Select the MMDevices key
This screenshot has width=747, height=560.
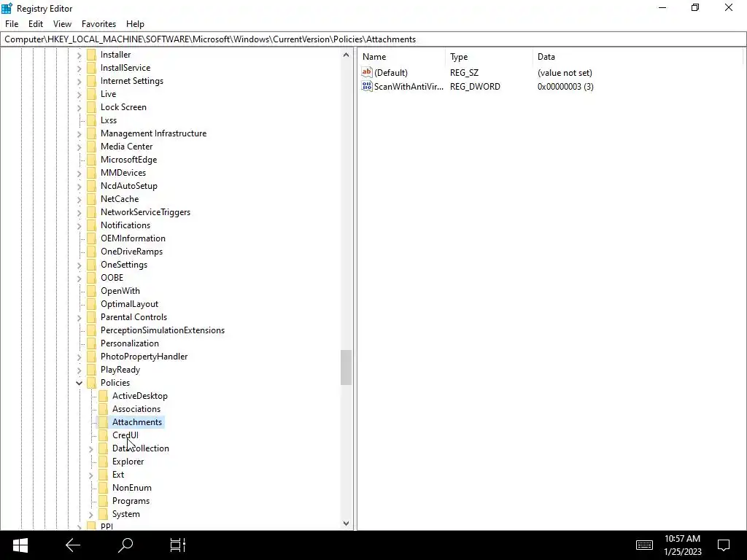coord(123,173)
